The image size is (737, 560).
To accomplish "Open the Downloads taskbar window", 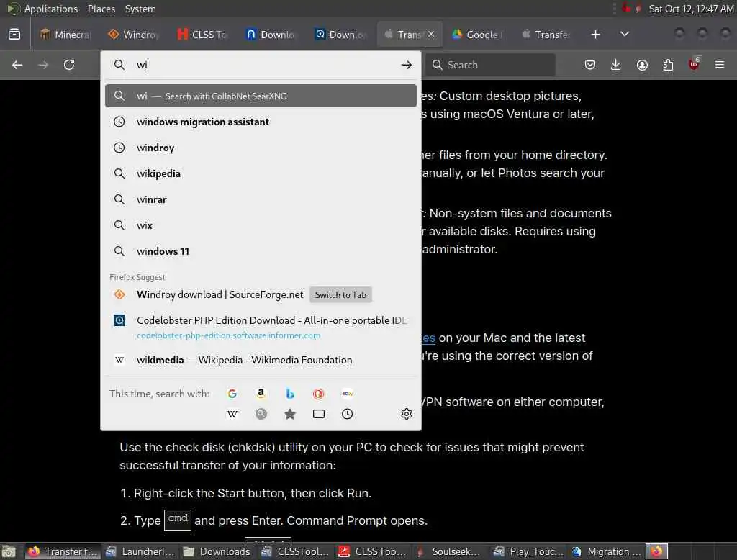I will pos(217,551).
